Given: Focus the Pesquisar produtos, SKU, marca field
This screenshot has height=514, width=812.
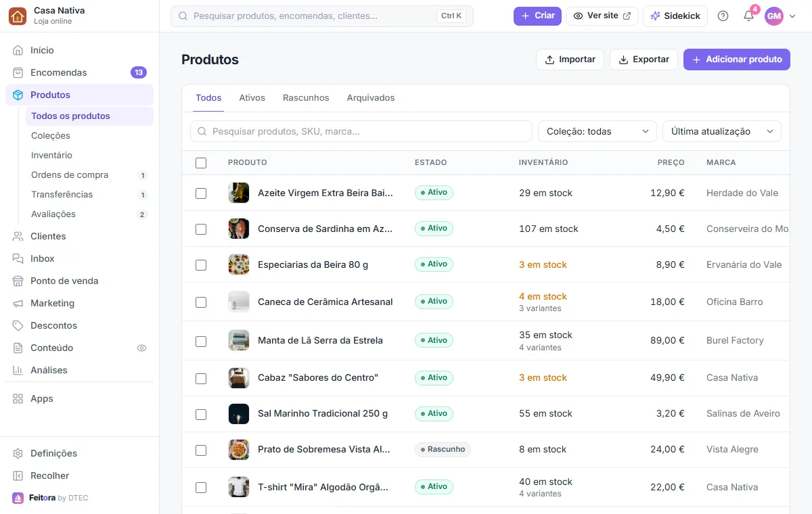Looking at the screenshot, I should point(361,131).
